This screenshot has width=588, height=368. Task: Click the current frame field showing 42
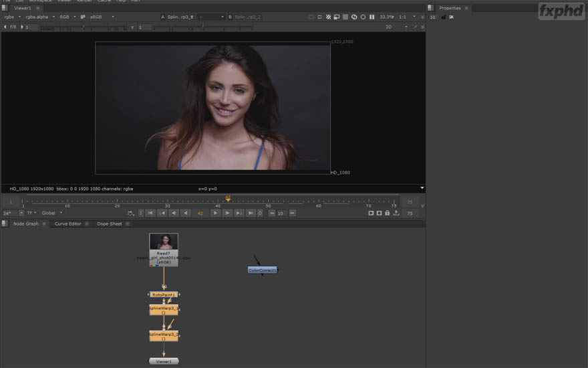200,213
